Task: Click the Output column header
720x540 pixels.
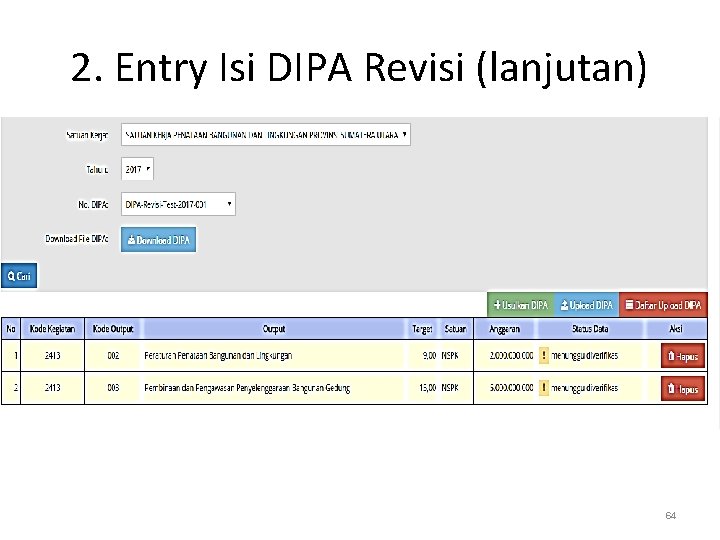Action: pyautogui.click(x=274, y=329)
